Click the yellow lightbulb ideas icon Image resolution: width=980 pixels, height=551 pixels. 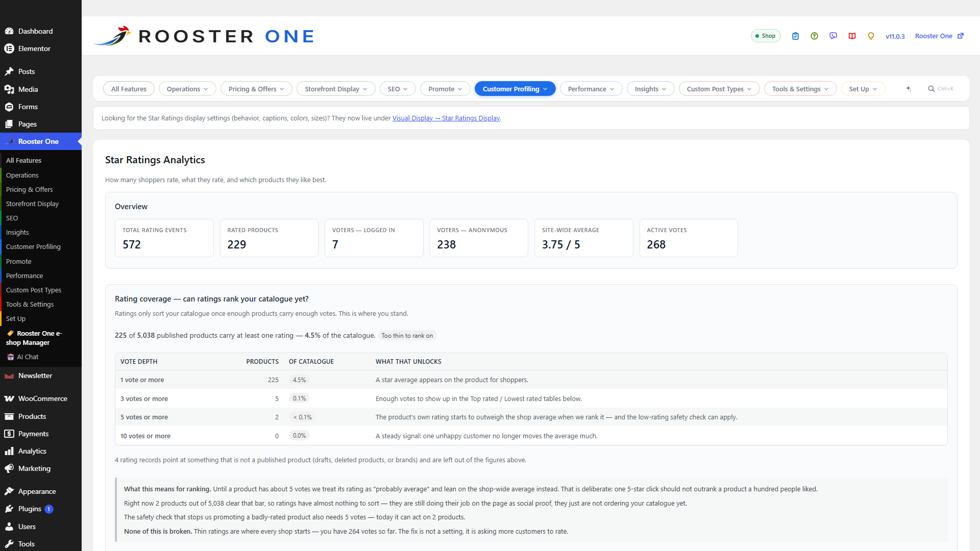click(x=871, y=36)
